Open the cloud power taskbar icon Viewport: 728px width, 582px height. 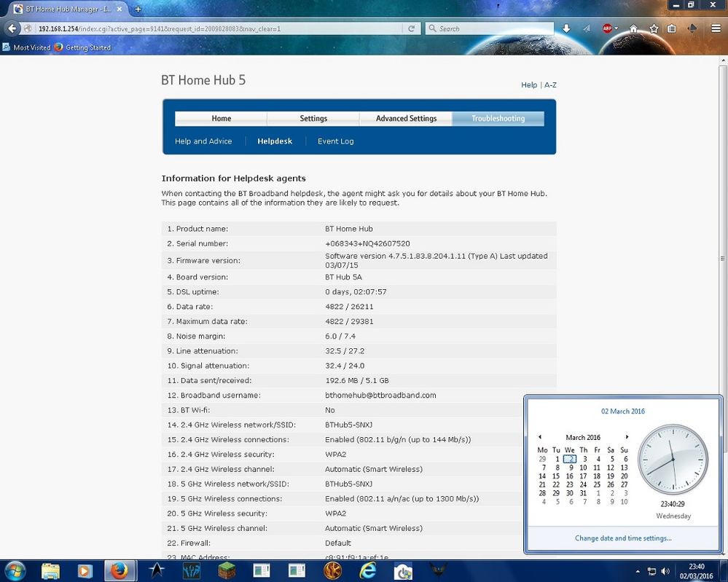[403, 571]
